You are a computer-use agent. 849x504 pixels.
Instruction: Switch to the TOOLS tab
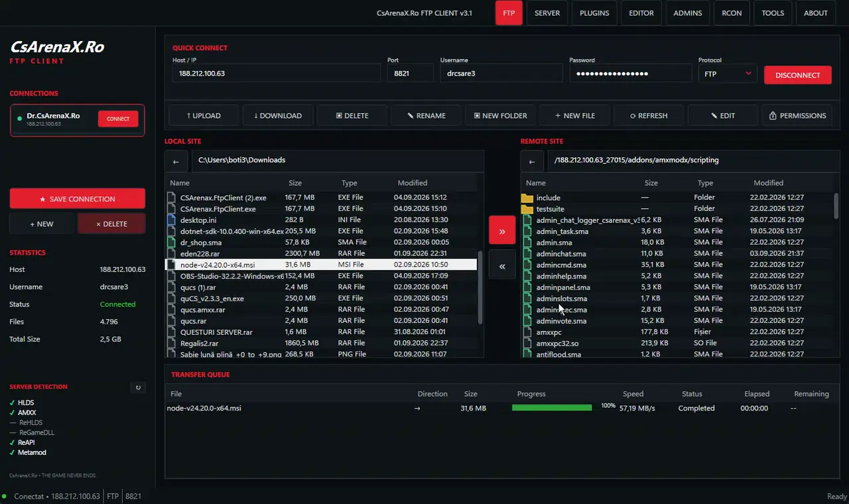tap(773, 13)
